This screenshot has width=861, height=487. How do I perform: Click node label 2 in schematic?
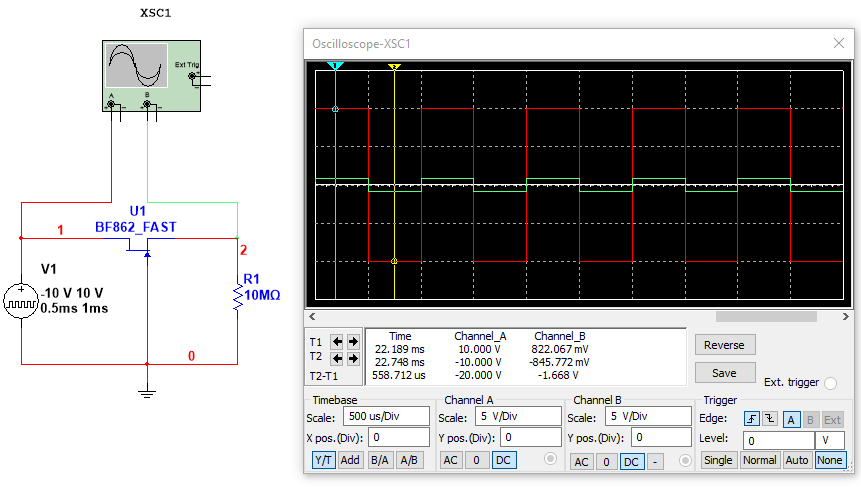243,250
